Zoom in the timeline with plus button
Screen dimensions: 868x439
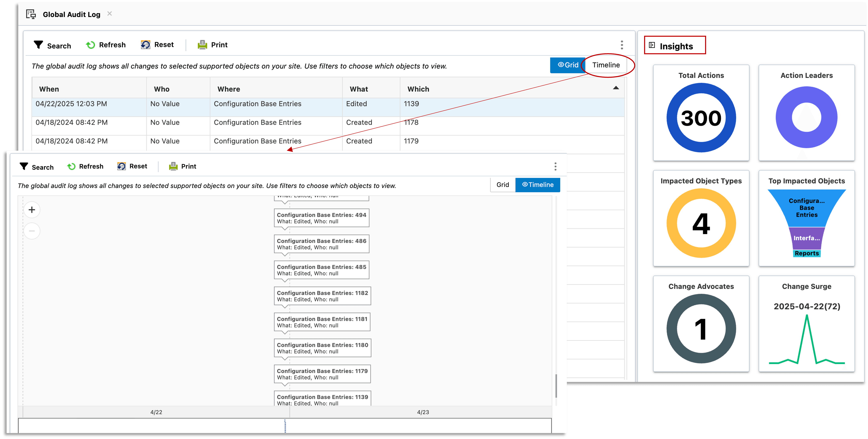click(x=32, y=210)
